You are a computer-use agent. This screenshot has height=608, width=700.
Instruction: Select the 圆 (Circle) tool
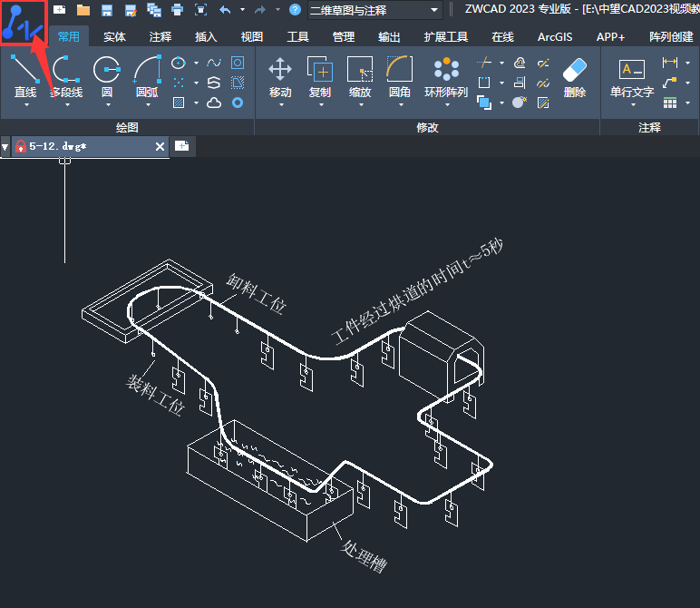pyautogui.click(x=107, y=70)
